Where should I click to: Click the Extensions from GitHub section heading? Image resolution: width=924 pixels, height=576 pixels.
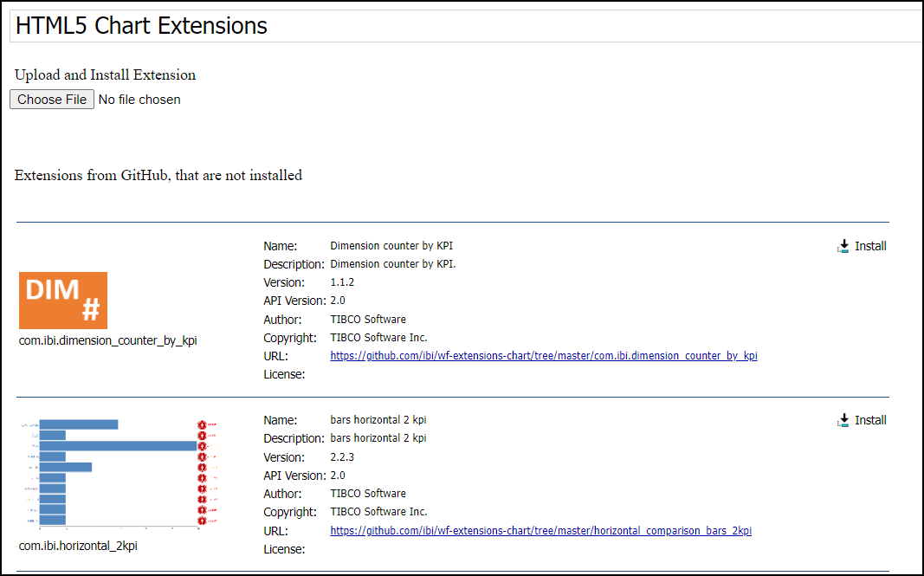[x=157, y=175]
